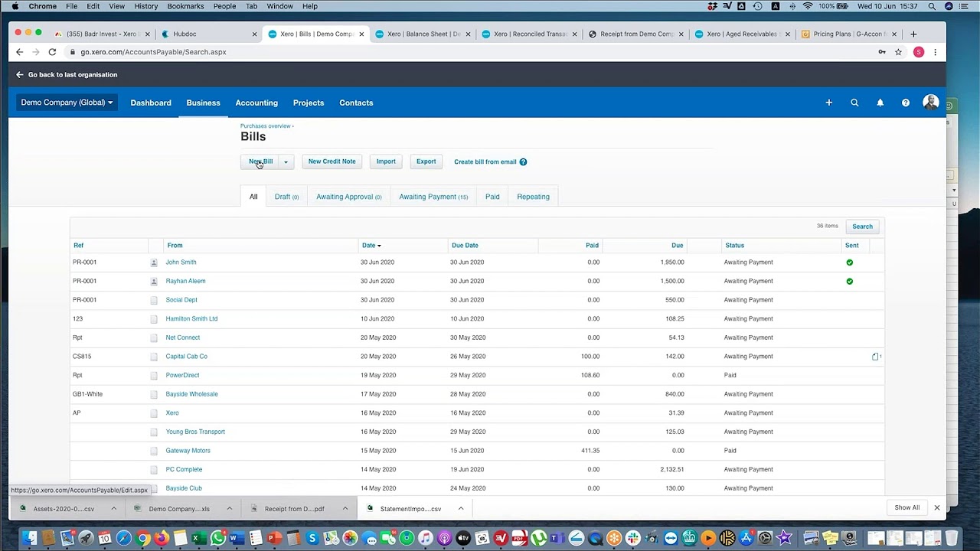Click the Import button
Image resolution: width=980 pixels, height=551 pixels.
(x=386, y=161)
